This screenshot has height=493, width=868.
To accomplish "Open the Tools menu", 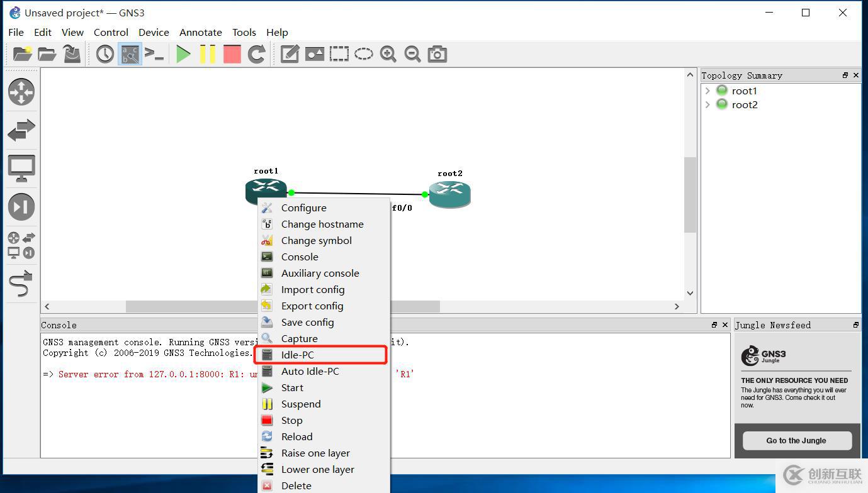I will point(244,32).
